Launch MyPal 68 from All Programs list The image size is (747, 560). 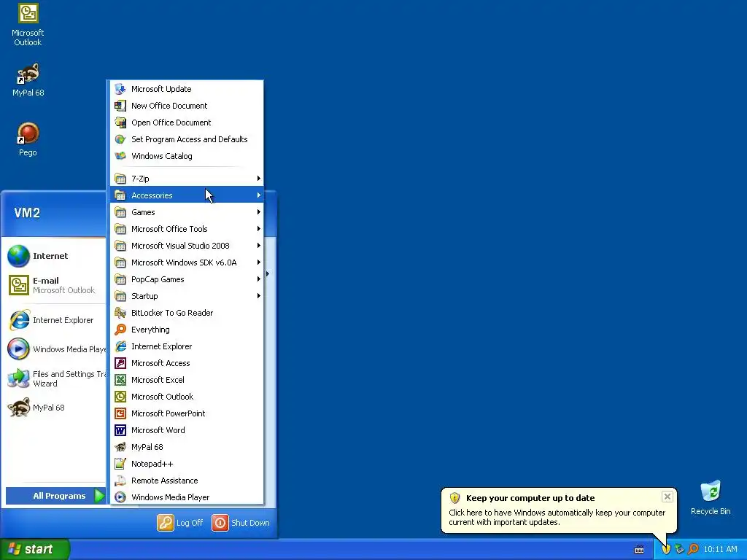pyautogui.click(x=186, y=447)
